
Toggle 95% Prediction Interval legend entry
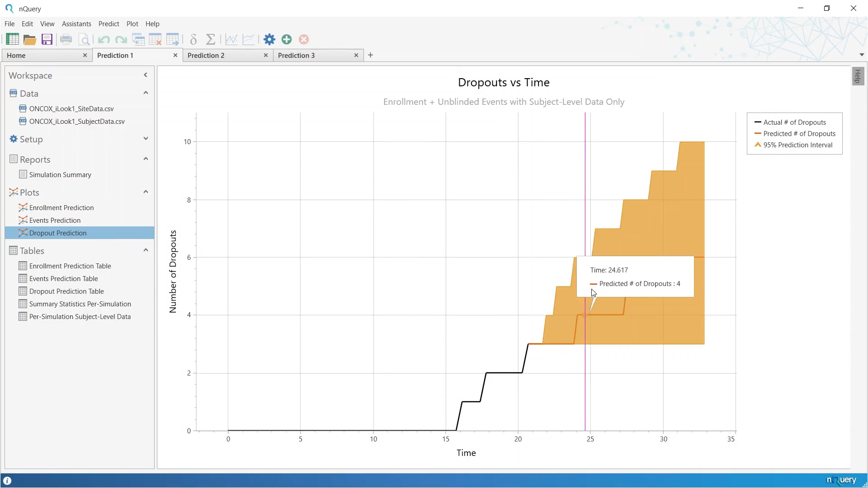coord(797,145)
